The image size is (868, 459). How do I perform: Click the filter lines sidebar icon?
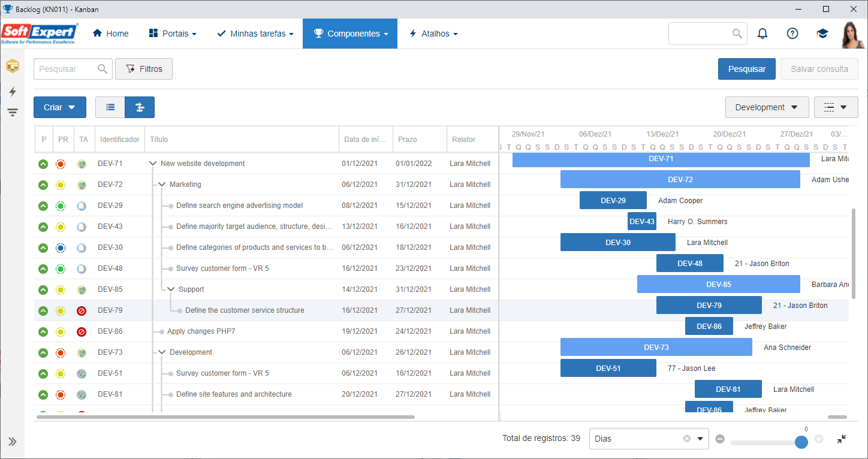point(13,112)
